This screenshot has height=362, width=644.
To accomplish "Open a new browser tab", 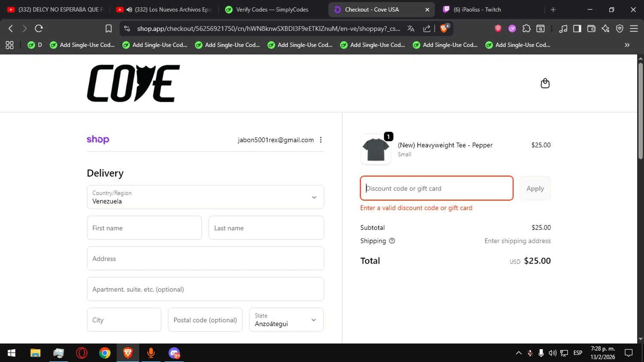I will [553, 9].
